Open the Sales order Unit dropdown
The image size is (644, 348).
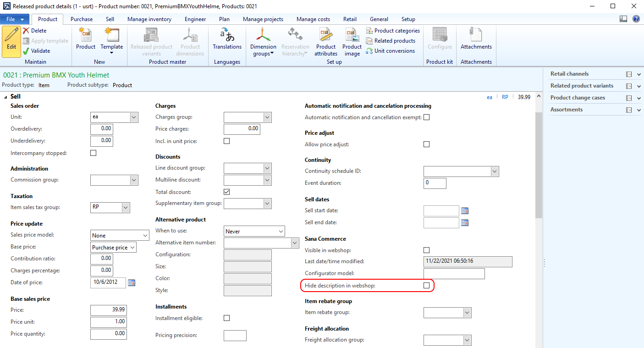click(133, 117)
